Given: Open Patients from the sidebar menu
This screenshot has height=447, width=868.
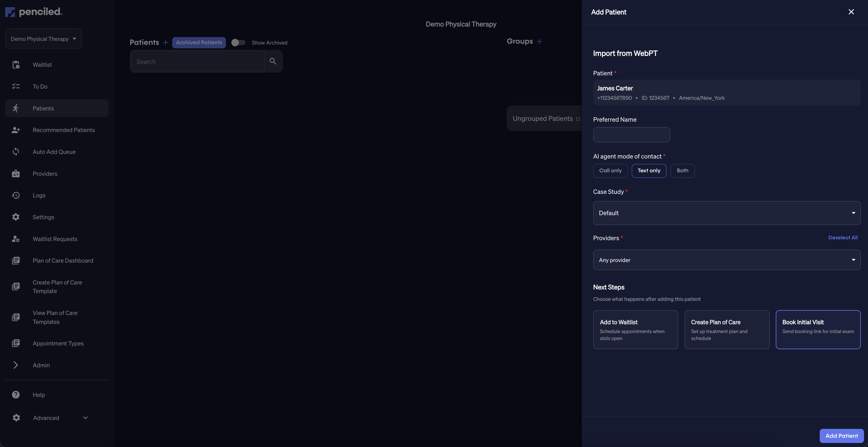Looking at the screenshot, I should click(43, 108).
